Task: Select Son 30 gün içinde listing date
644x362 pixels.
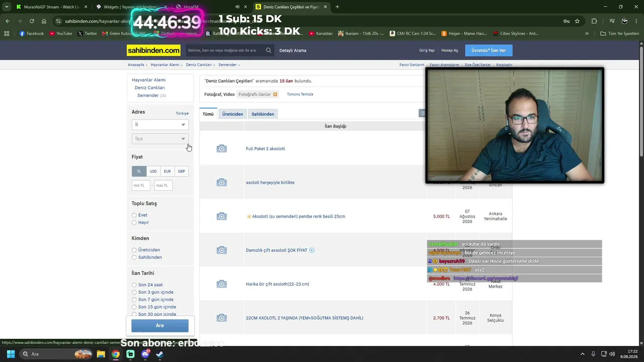Action: pos(134,314)
